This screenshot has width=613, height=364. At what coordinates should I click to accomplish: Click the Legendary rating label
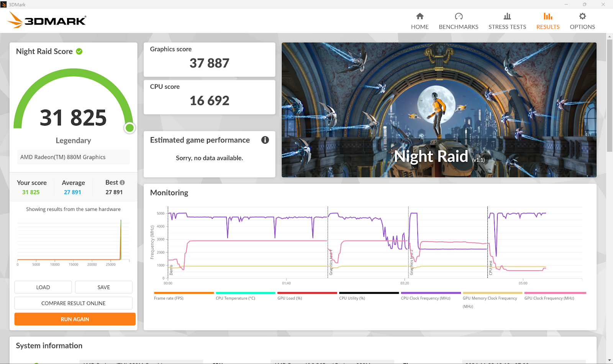pyautogui.click(x=74, y=141)
